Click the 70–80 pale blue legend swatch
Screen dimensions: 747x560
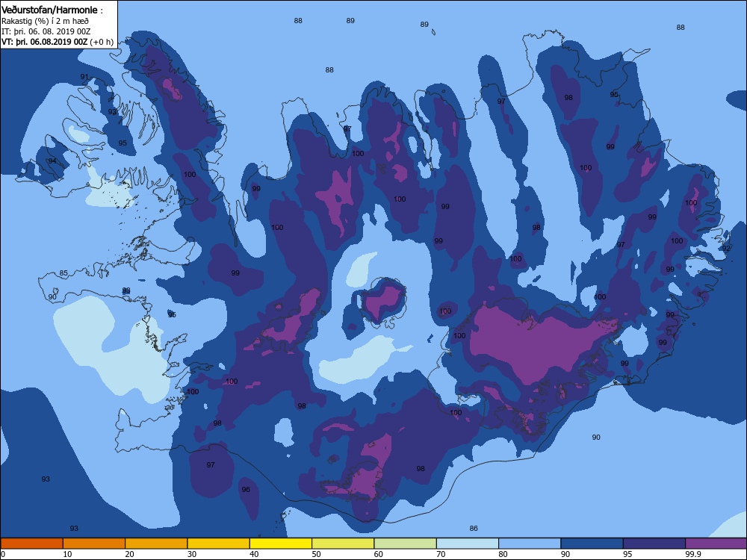pyautogui.click(x=468, y=544)
